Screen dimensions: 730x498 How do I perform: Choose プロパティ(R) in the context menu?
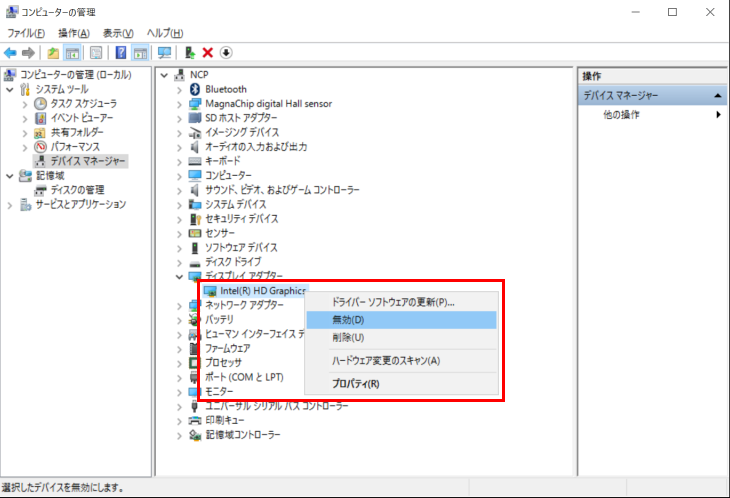click(x=401, y=384)
